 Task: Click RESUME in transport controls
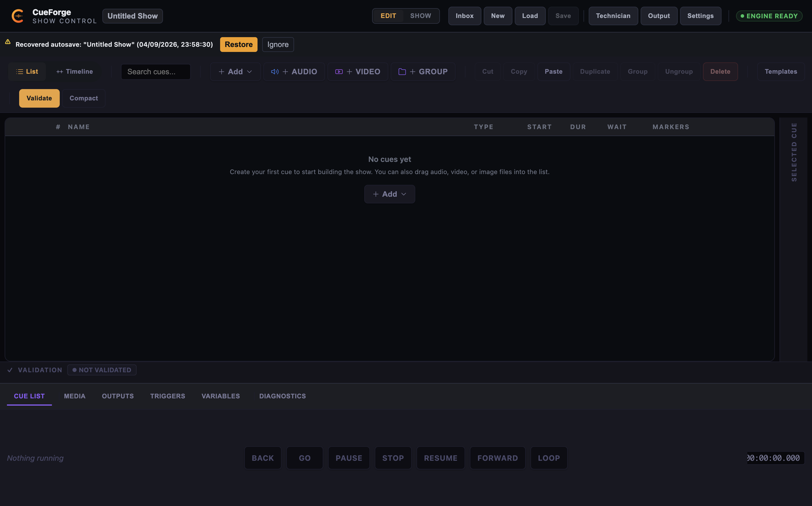click(x=441, y=458)
